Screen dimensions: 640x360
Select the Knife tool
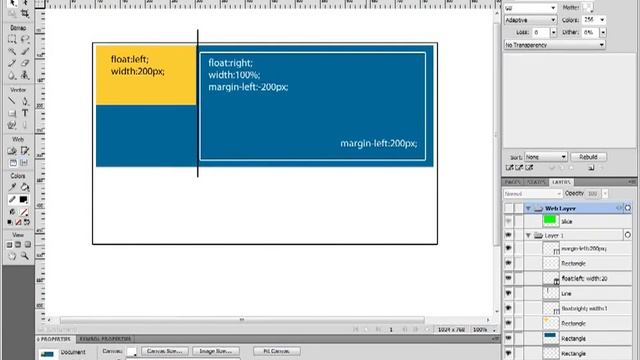25,125
